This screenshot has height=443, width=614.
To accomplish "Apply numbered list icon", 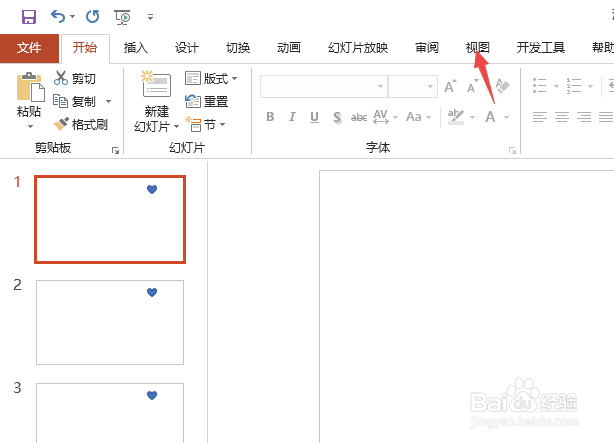I will pyautogui.click(x=574, y=85).
